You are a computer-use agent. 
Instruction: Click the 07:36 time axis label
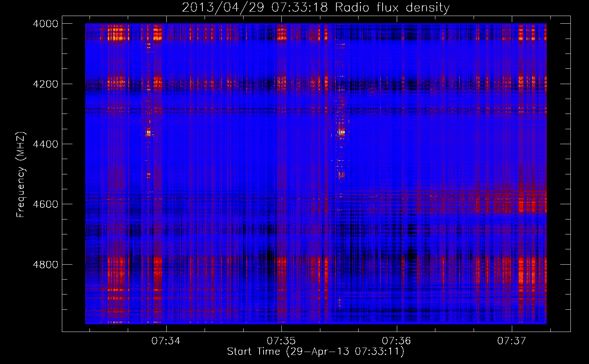tap(396, 341)
